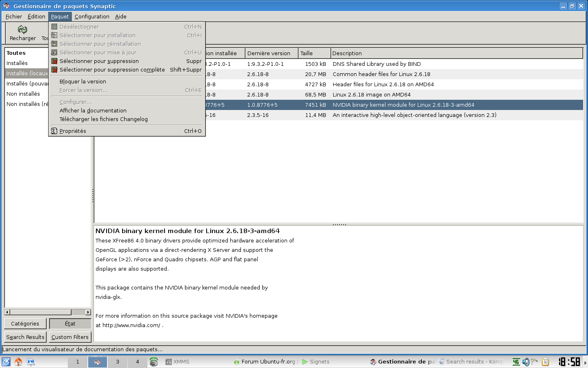The height and width of the screenshot is (368, 588).
Task: Choose 'Afficher la documentation' entry
Action: pos(127,110)
